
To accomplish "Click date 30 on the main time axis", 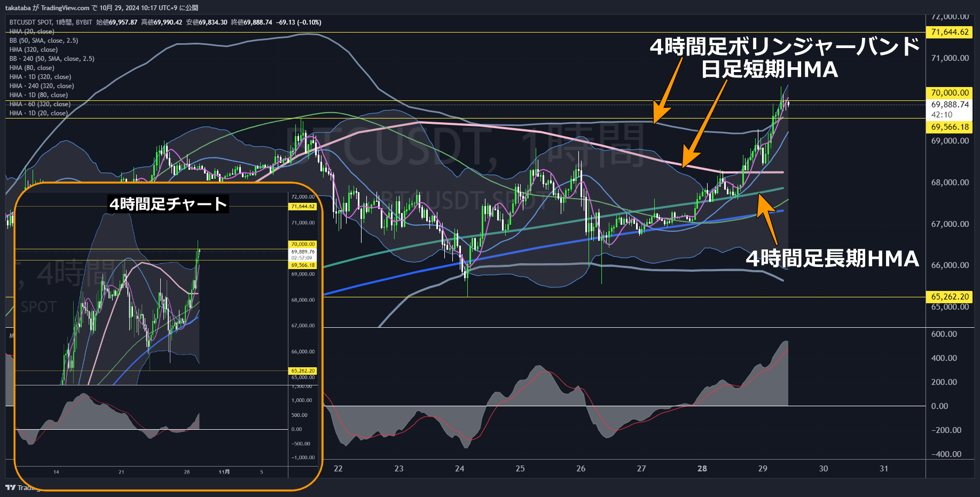I will coord(824,469).
